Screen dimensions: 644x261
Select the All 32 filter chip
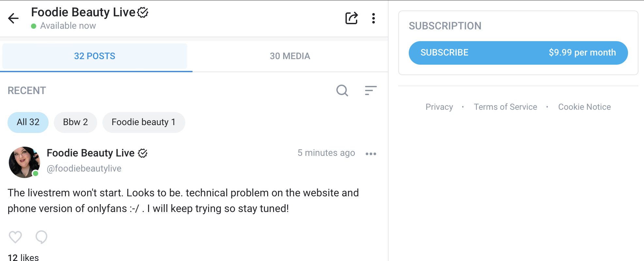[x=28, y=122]
